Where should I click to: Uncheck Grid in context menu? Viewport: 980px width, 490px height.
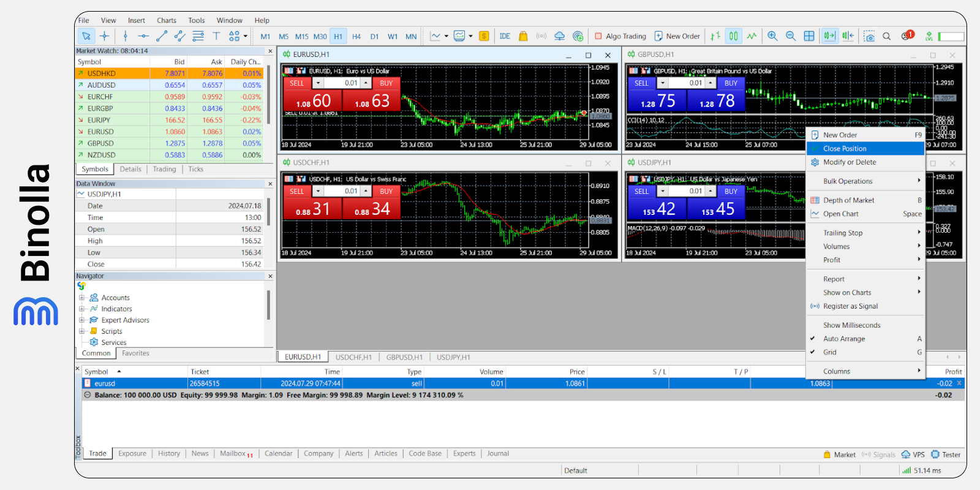865,352
